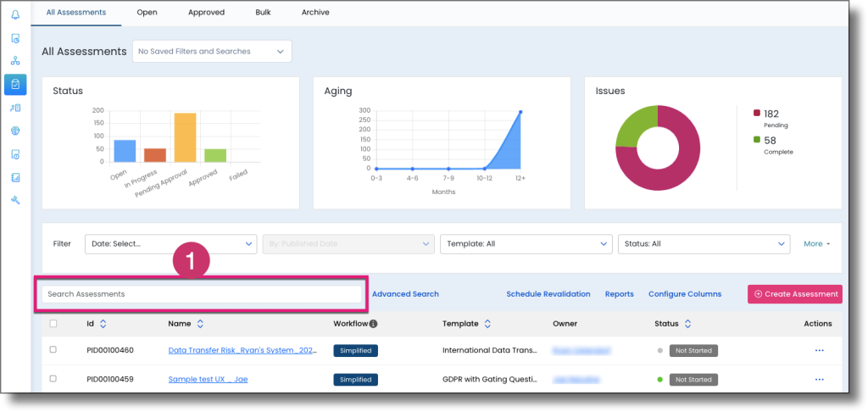Click the PID00100460 id cell
868x412 pixels.
point(110,350)
